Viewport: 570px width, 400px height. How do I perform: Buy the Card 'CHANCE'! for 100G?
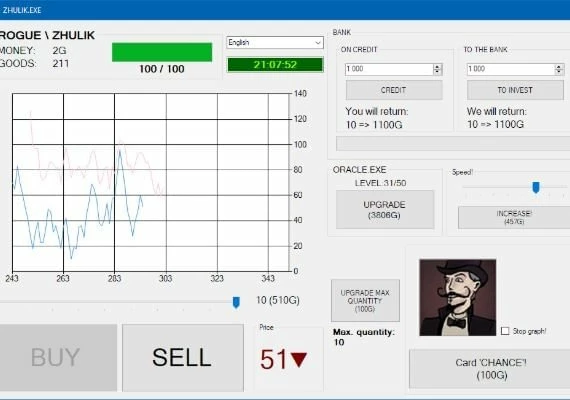[490, 369]
